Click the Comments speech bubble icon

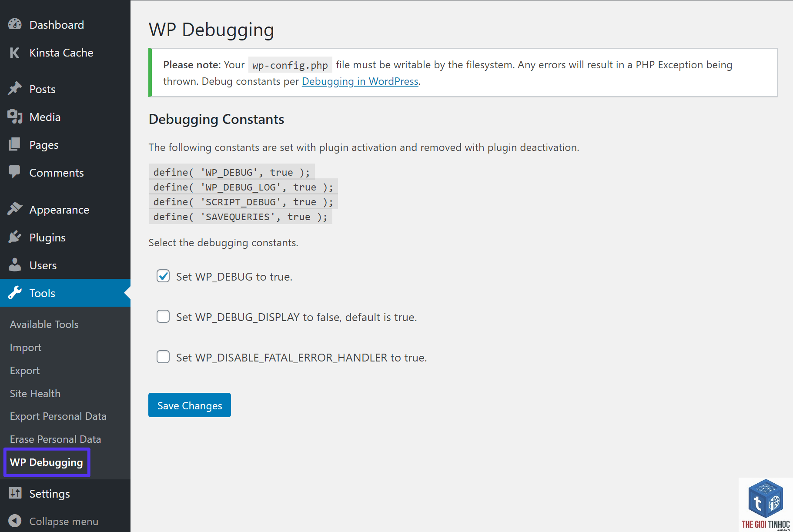pos(15,172)
